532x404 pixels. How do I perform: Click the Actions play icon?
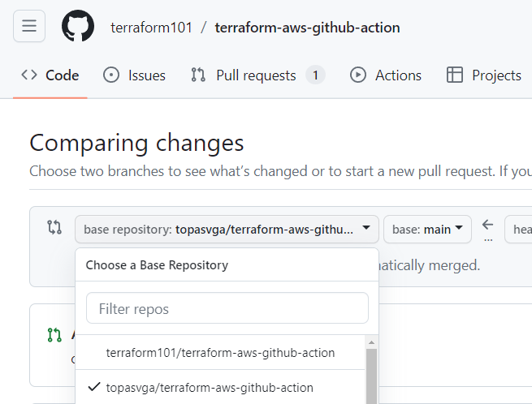[x=357, y=75]
